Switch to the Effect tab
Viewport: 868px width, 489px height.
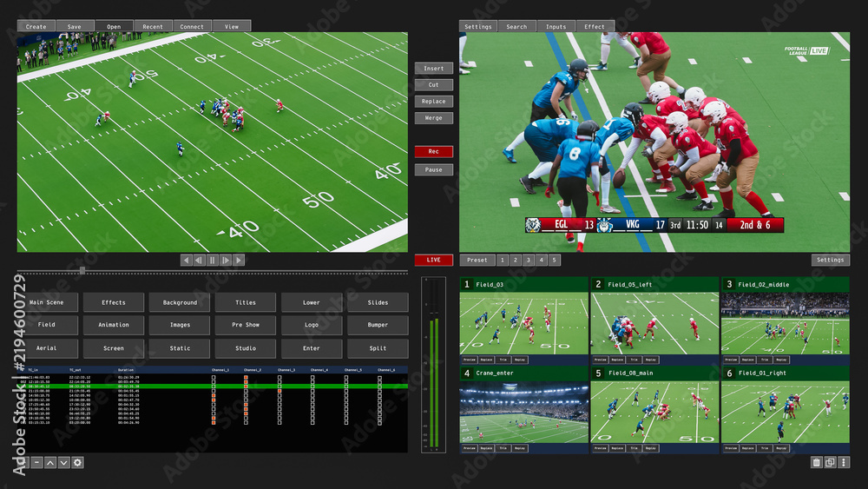click(595, 26)
